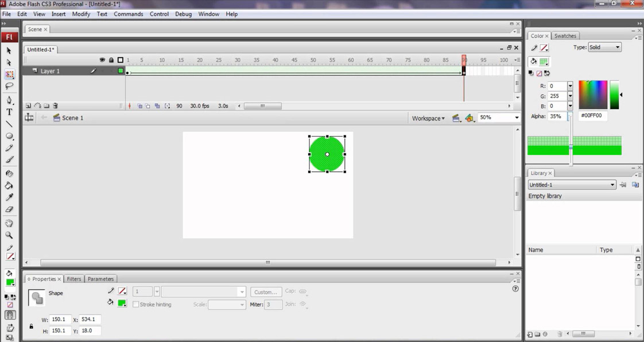The image size is (644, 342).
Task: Open the Commands menu
Action: [129, 14]
